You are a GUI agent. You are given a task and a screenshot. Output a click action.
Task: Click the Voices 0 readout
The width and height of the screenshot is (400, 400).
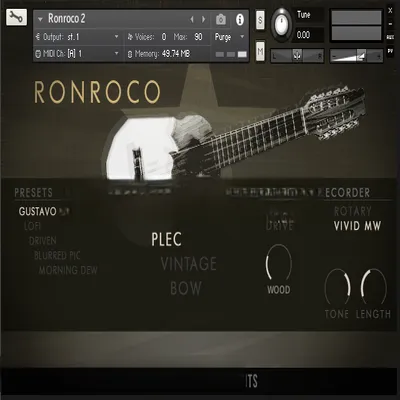147,37
